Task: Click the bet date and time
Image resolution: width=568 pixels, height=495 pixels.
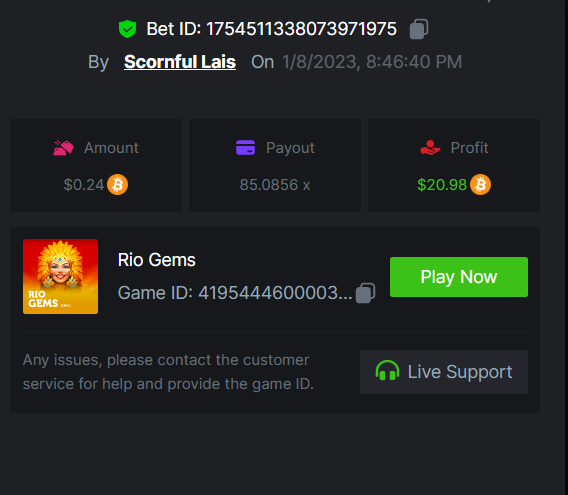Action: pyautogui.click(x=372, y=62)
